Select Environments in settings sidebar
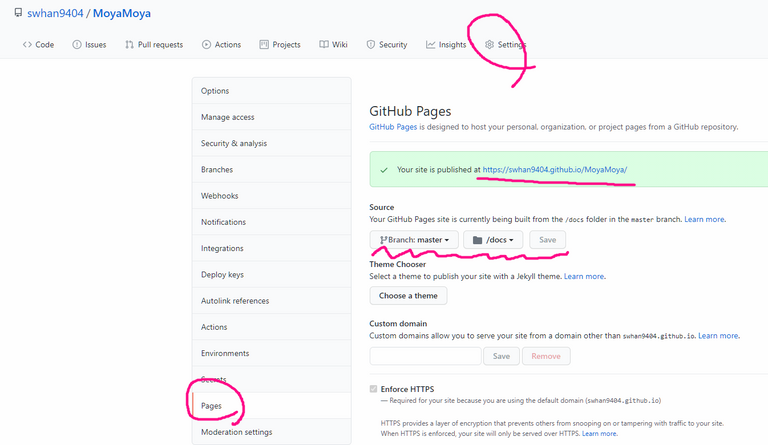This screenshot has width=768, height=445. pos(272,353)
